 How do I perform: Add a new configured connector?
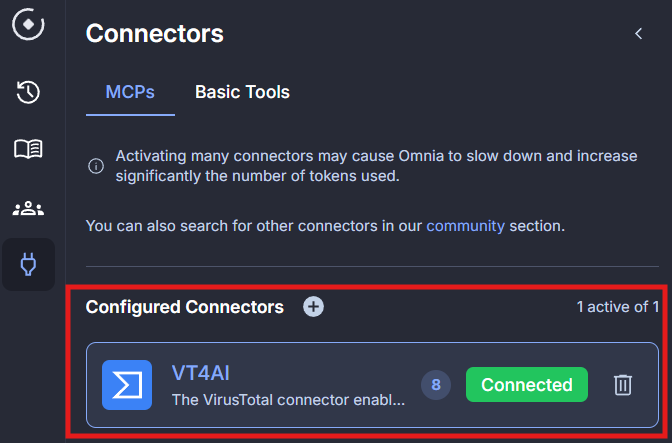pos(313,307)
